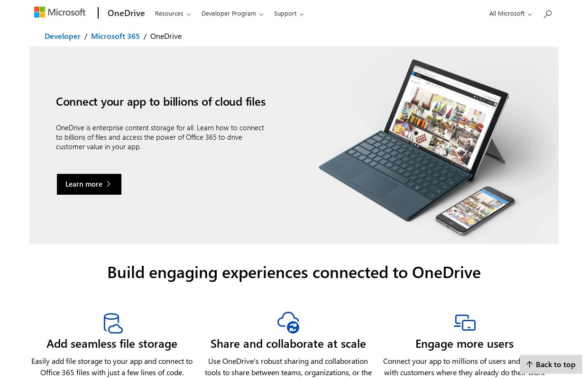Click the cloud sync share icon

(288, 323)
